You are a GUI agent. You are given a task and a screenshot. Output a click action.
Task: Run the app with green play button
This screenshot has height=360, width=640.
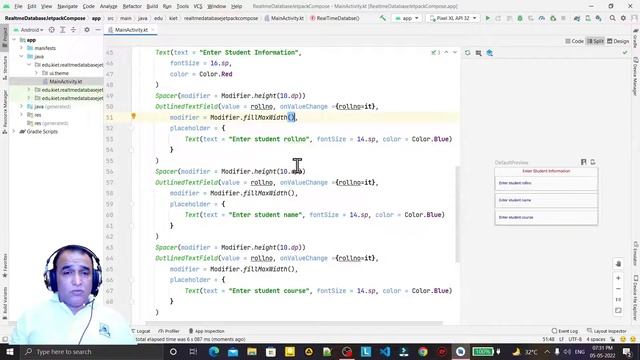coord(487,18)
